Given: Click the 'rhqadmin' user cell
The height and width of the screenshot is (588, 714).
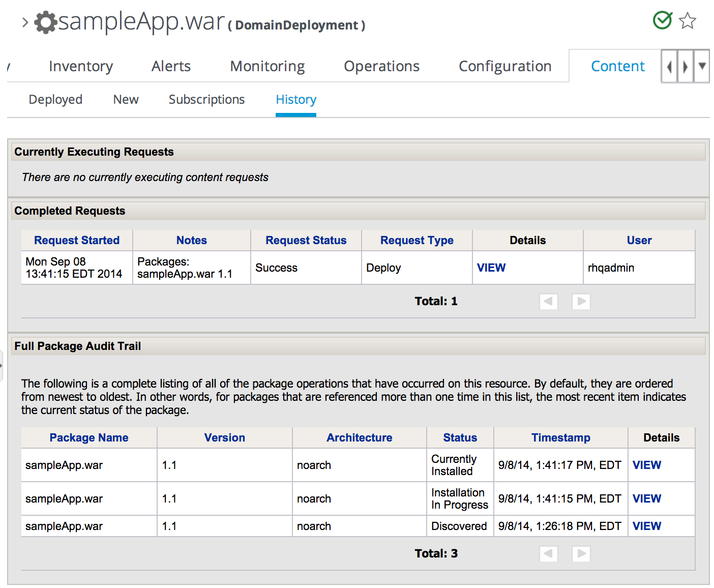Looking at the screenshot, I should pyautogui.click(x=639, y=268).
